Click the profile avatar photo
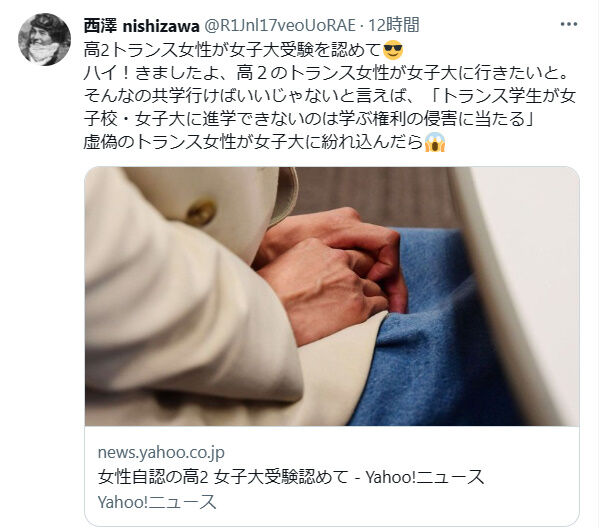Screen dimensions: 602x528 [x=44, y=40]
